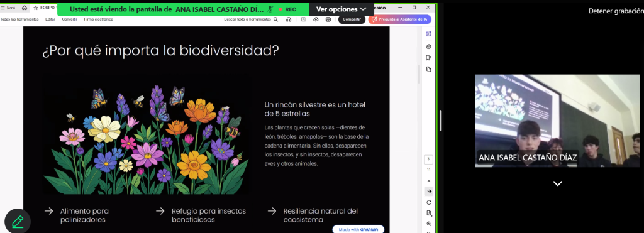The height and width of the screenshot is (233, 644).
Task: Click total pages number 11
Action: pos(429,169)
